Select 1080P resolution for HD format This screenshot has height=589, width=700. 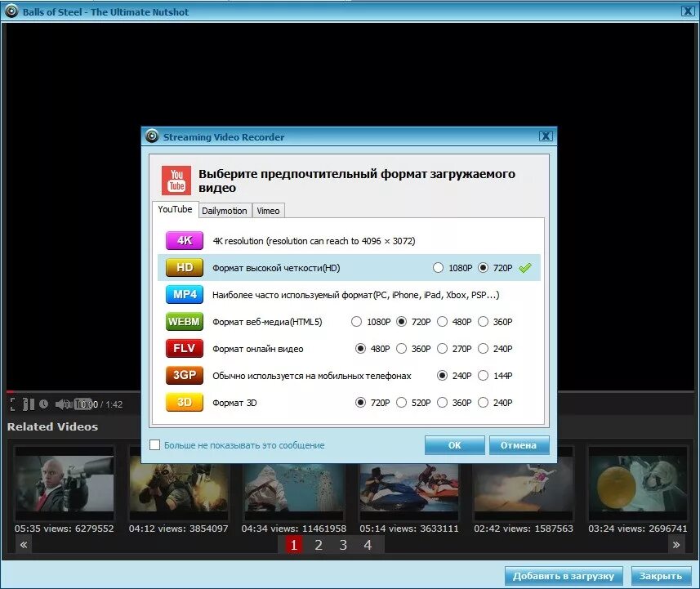click(439, 267)
